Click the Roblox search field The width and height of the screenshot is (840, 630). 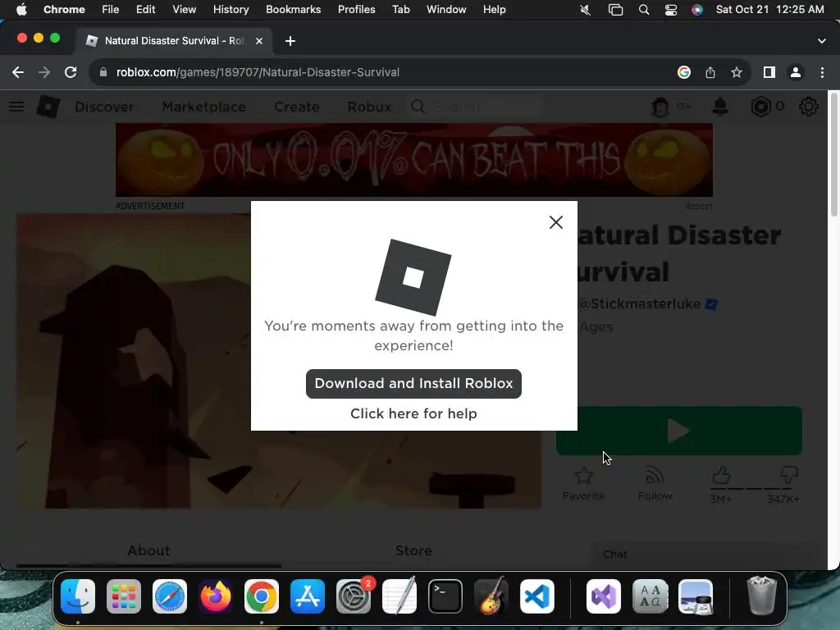pyautogui.click(x=475, y=107)
